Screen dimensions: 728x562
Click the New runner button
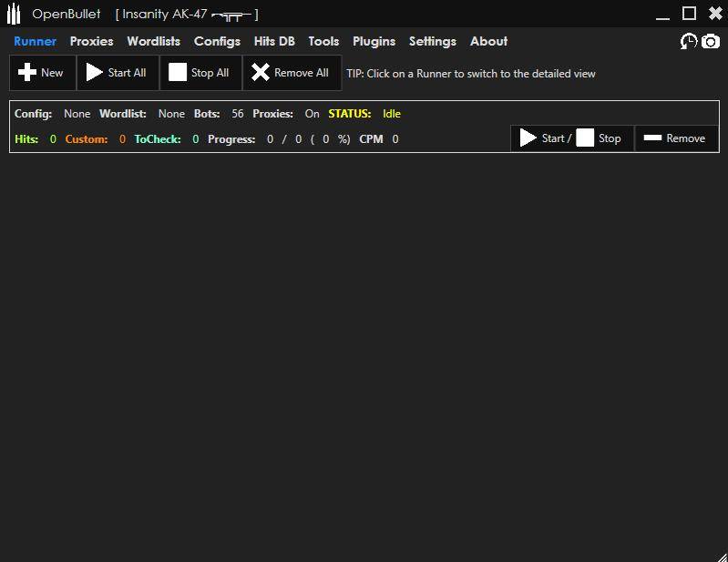tap(43, 73)
